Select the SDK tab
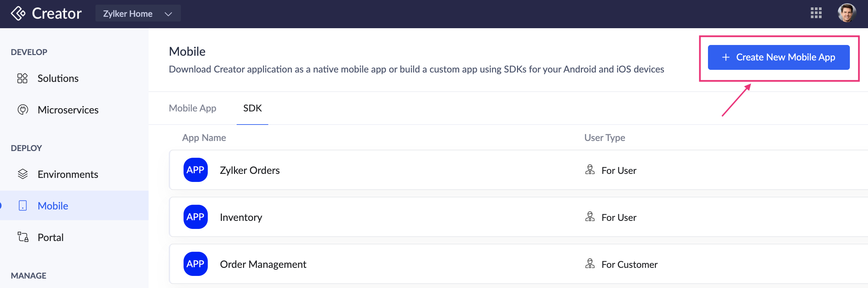 coord(252,108)
